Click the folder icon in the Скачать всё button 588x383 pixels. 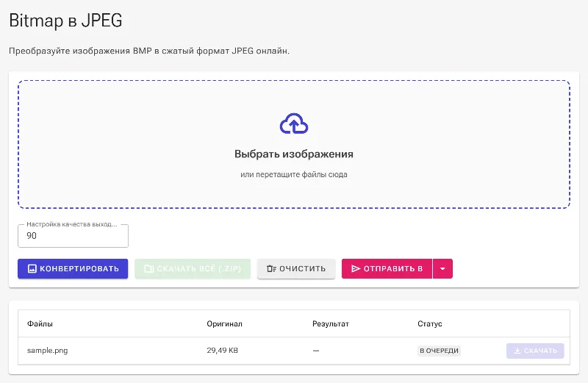coord(149,268)
